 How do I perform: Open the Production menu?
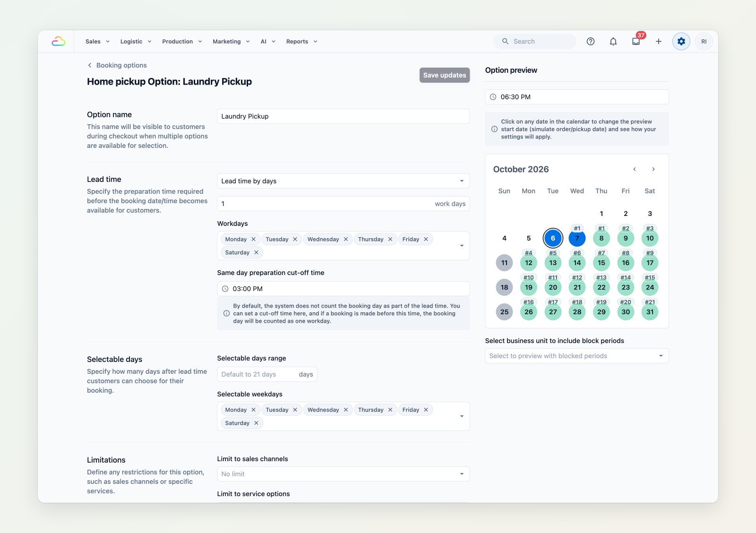point(182,42)
